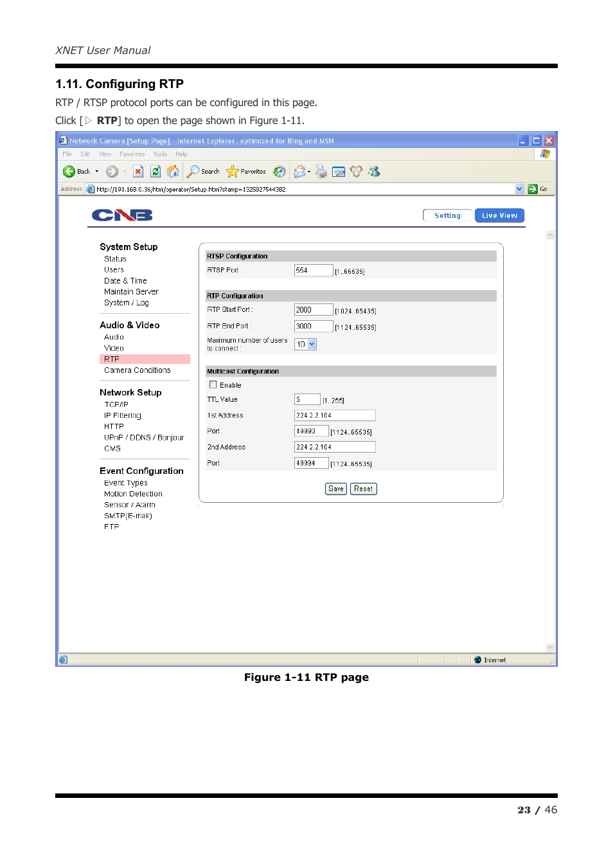Open Favorites star in toolbar
Screen dimensions: 613x868
[x=233, y=172]
